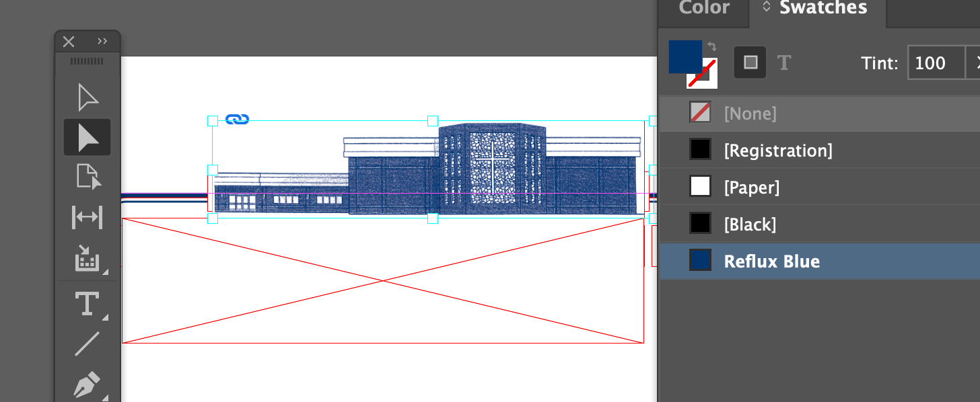
Task: Toggle formatting affects container button
Action: pos(750,63)
